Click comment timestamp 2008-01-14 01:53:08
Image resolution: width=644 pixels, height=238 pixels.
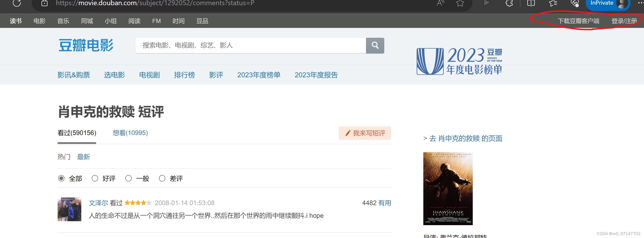pos(185,203)
